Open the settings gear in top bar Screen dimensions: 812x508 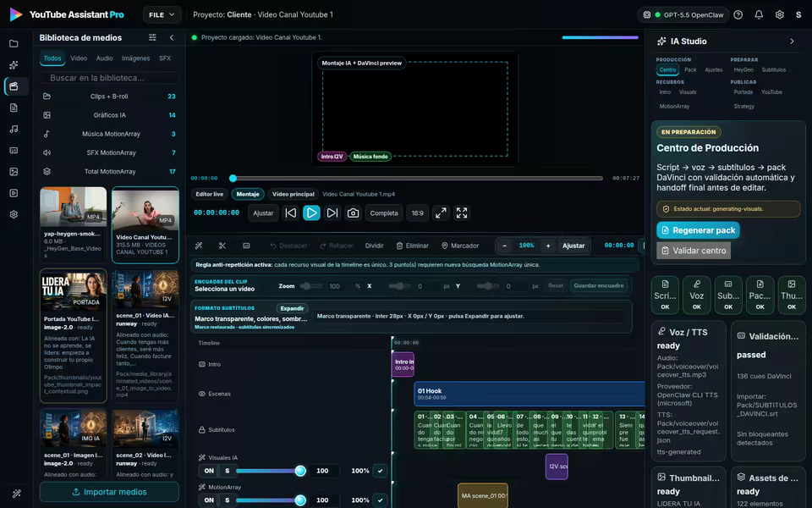(x=779, y=15)
